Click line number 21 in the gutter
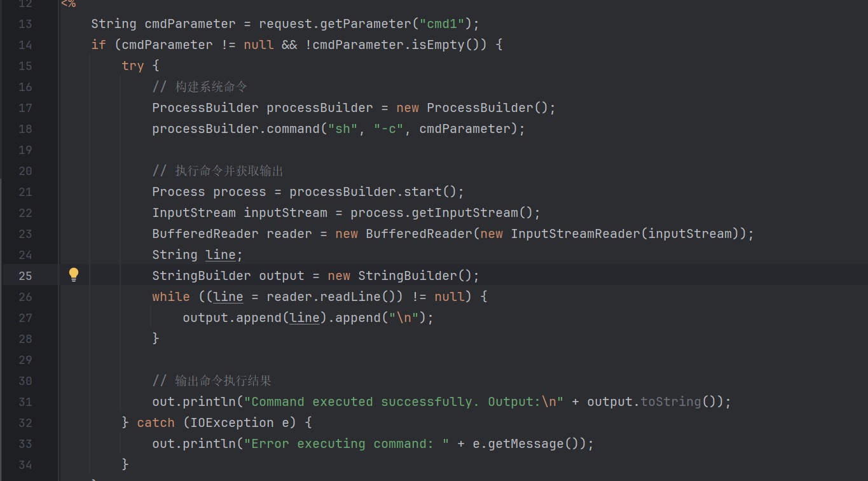Screen dimensions: 868x481 click(25, 192)
